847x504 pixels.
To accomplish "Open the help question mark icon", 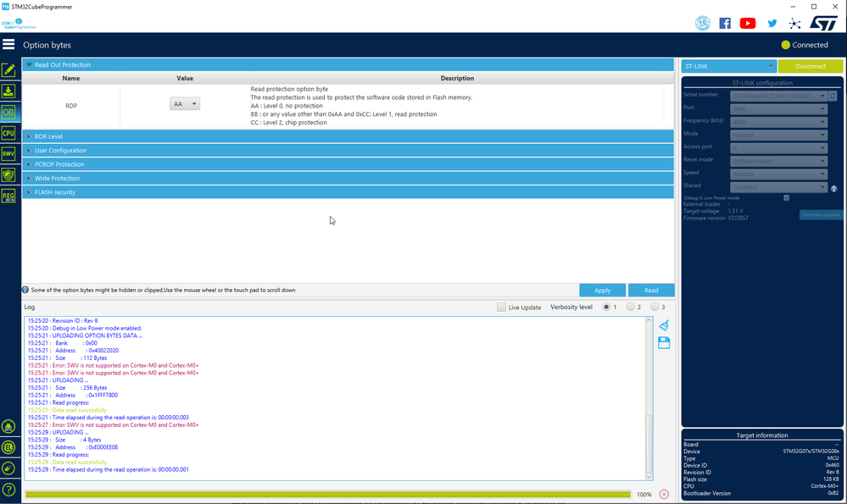I will coord(8,490).
